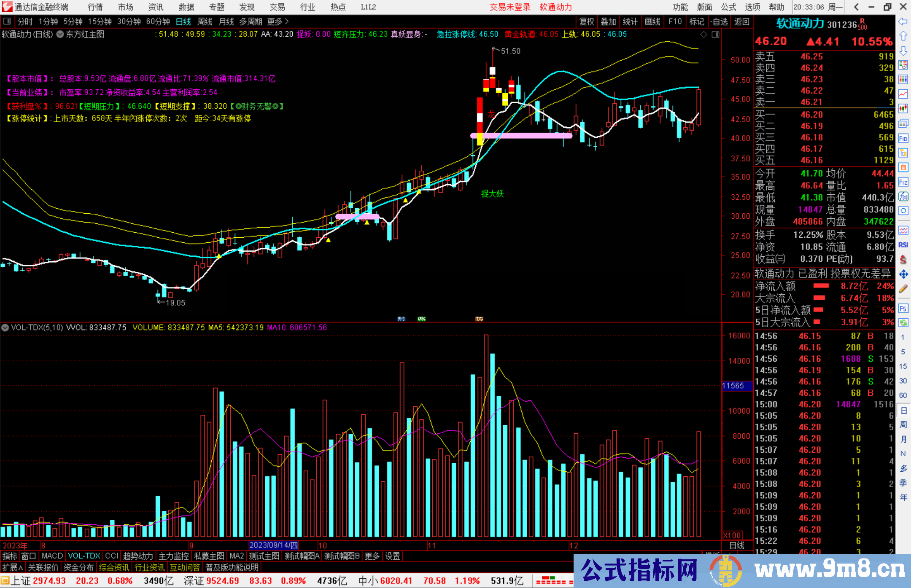Click the 2023/09/14 date marker on timeline
Image resolution: width=911 pixels, height=588 pixels.
pyautogui.click(x=273, y=545)
